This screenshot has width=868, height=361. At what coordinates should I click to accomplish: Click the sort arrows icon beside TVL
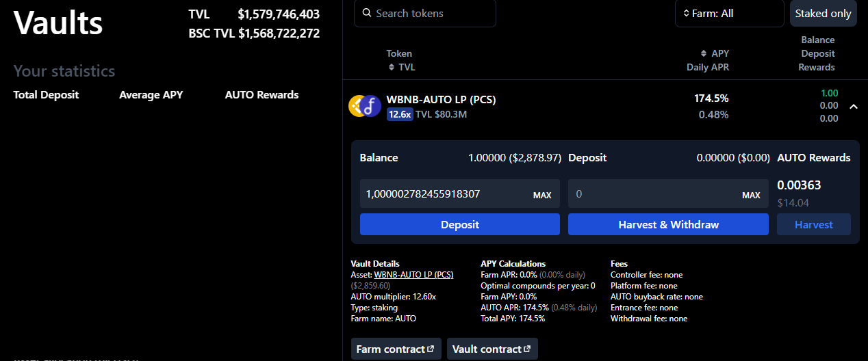click(392, 67)
